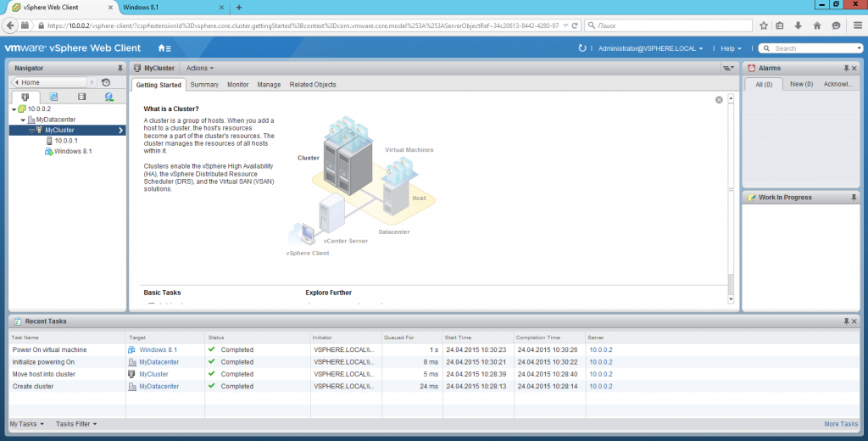Open the browser downloads arrow
The height and width of the screenshot is (441, 868).
click(798, 25)
